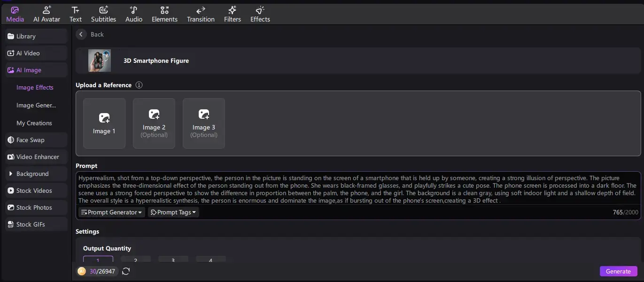
Task: Expand the Prompt Tags dropdown
Action: [x=173, y=212]
